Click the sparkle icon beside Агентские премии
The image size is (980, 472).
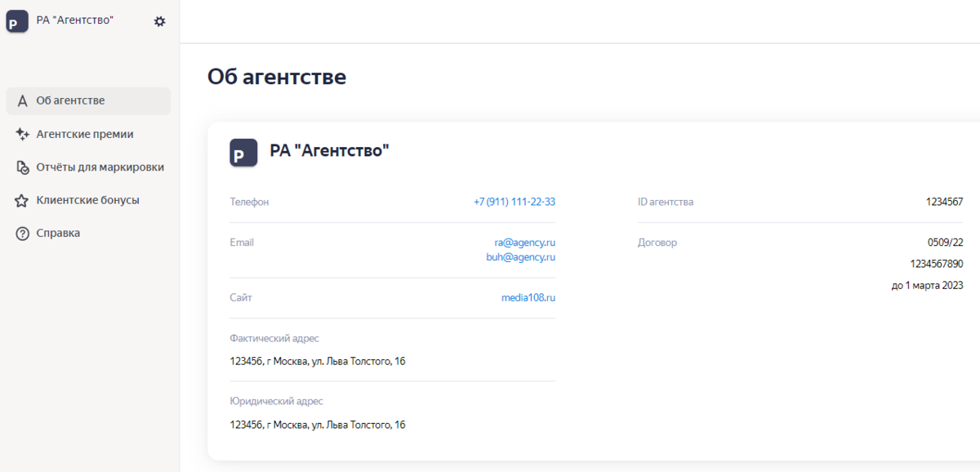[x=22, y=134]
